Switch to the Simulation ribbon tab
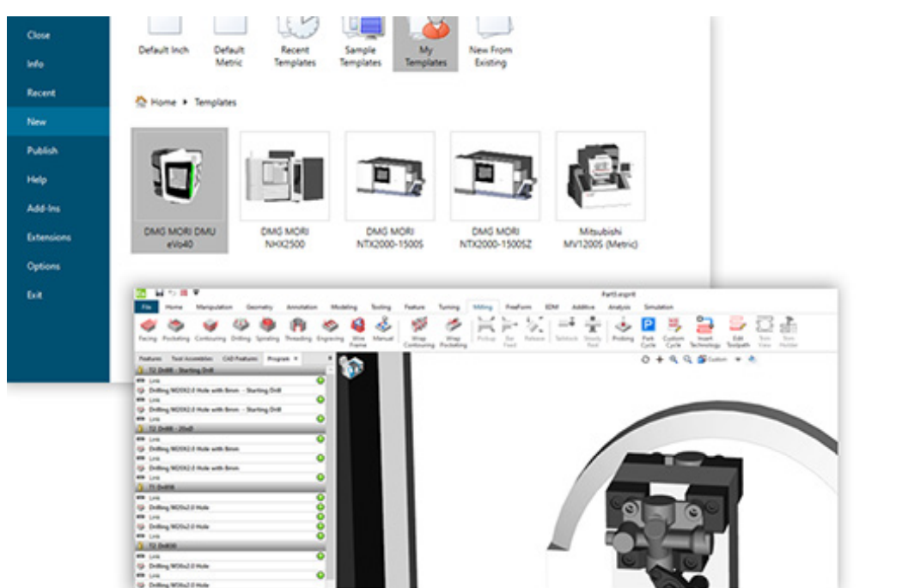Viewport: 908px width, 588px height. [x=658, y=306]
